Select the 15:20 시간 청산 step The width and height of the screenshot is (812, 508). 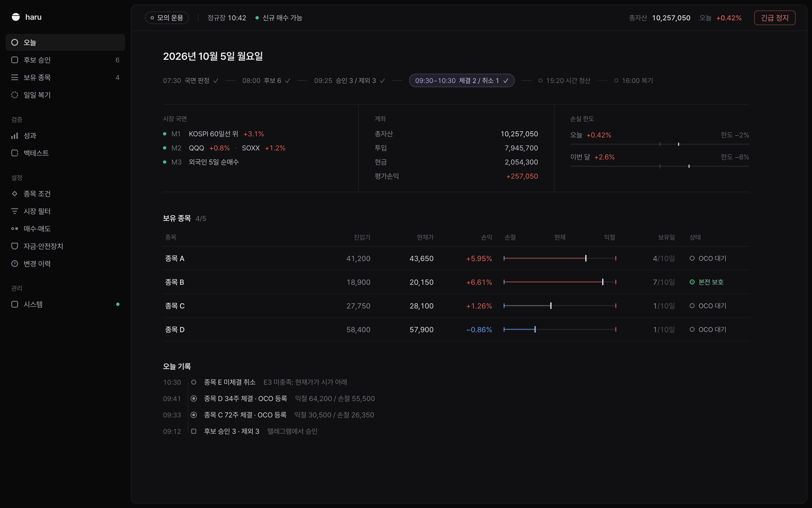(x=564, y=81)
